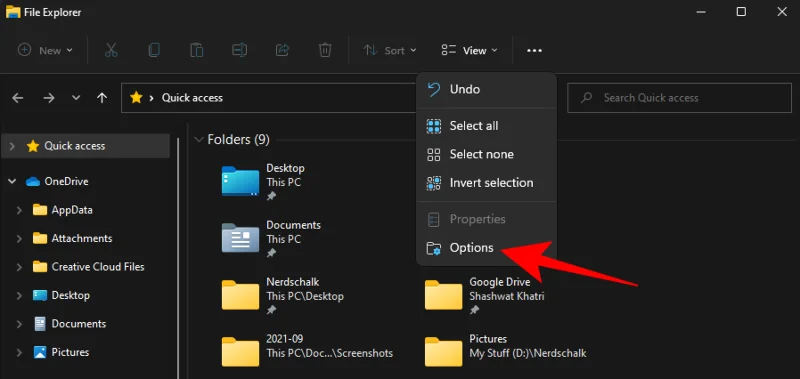Open the New item dropdown

pos(45,50)
